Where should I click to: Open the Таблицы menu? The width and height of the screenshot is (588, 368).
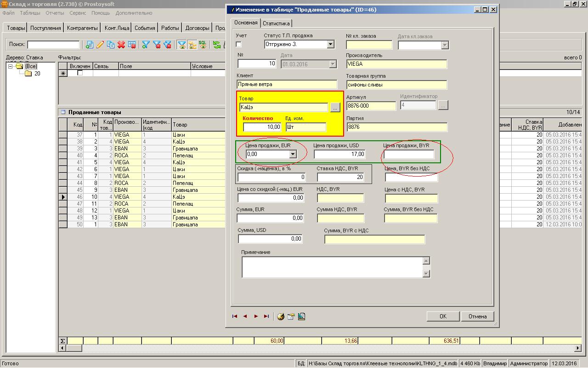(x=30, y=13)
